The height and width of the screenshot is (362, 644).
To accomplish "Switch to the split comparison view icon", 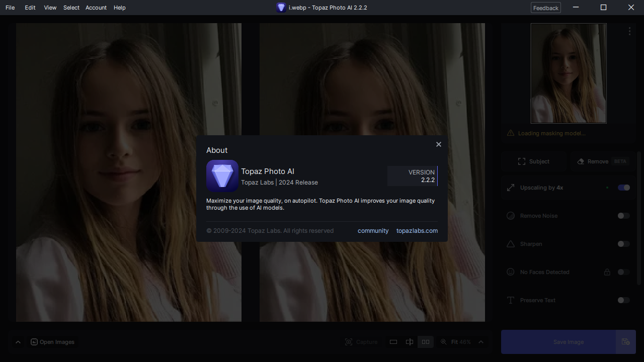I will tap(409, 342).
